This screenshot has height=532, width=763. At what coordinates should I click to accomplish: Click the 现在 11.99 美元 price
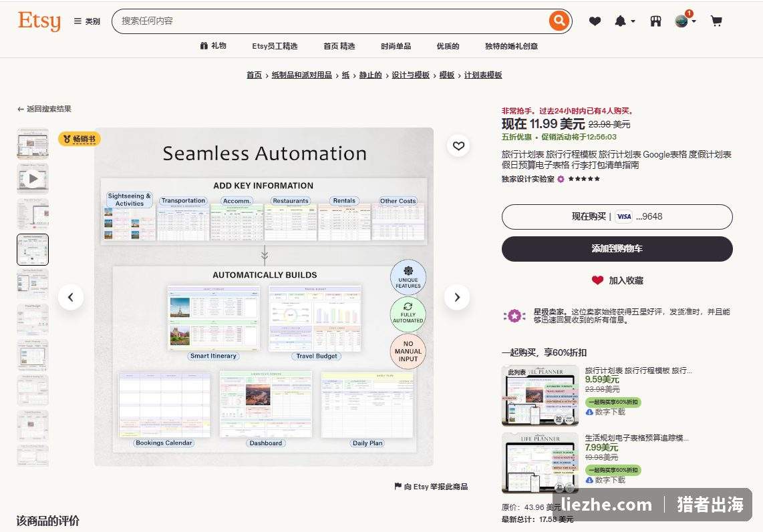click(x=543, y=124)
